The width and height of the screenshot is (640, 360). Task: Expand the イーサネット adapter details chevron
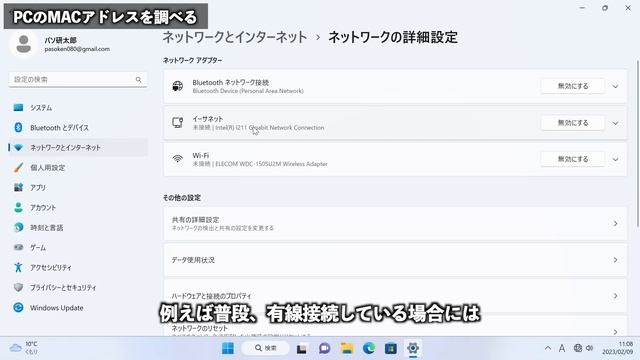[x=615, y=123]
